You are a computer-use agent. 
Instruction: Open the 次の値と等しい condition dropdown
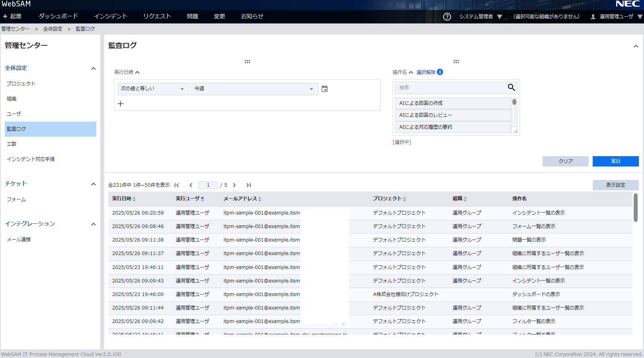[x=153, y=89]
